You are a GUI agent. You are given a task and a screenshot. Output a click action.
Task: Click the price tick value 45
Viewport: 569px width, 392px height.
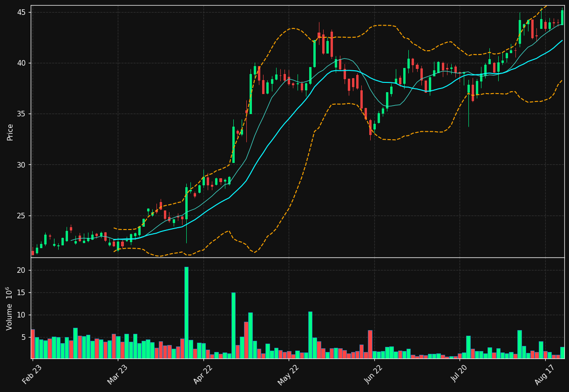(22, 12)
